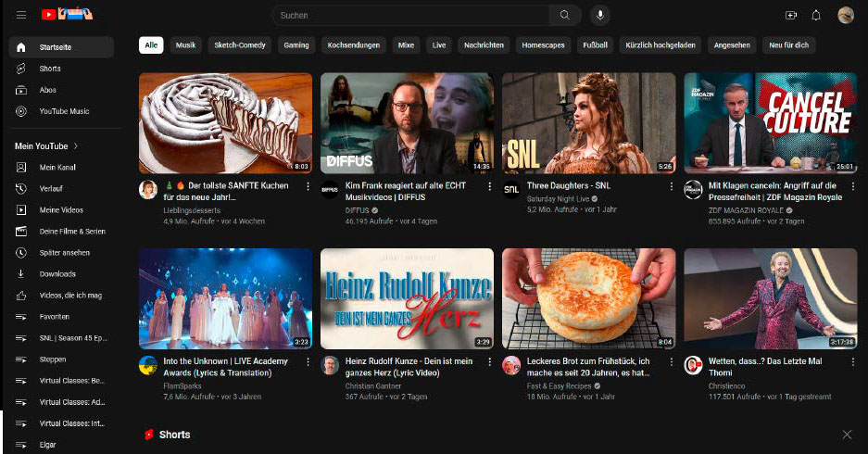Viewport: 868px width, 454px height.
Task: Open the Lieblingsdesserts channel avatar
Action: (x=148, y=190)
